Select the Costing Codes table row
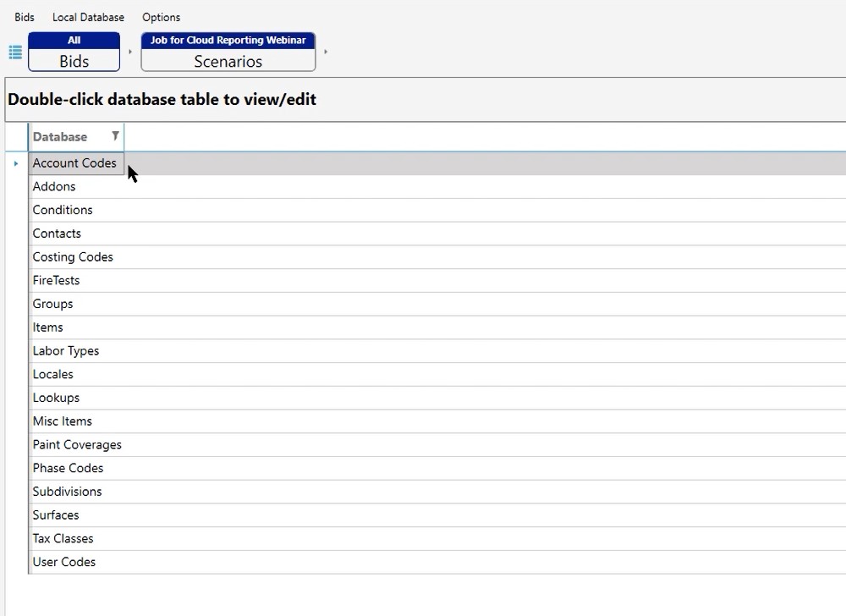This screenshot has width=846, height=616. click(73, 257)
